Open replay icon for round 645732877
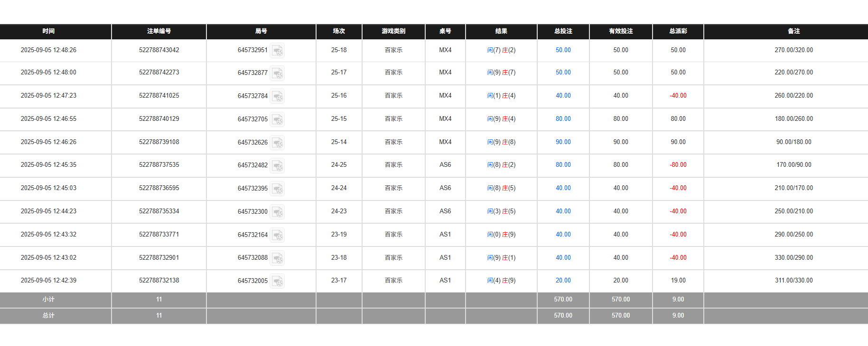Image resolution: width=868 pixels, height=346 pixels. point(277,73)
